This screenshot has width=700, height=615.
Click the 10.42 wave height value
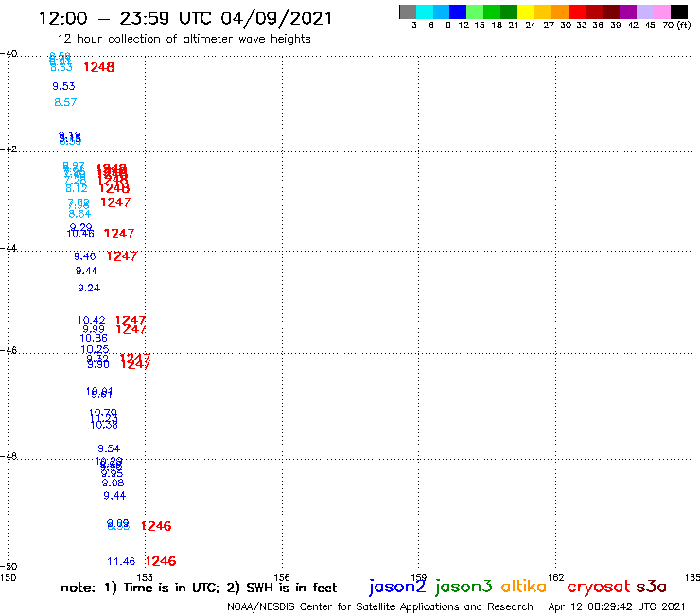click(x=91, y=320)
